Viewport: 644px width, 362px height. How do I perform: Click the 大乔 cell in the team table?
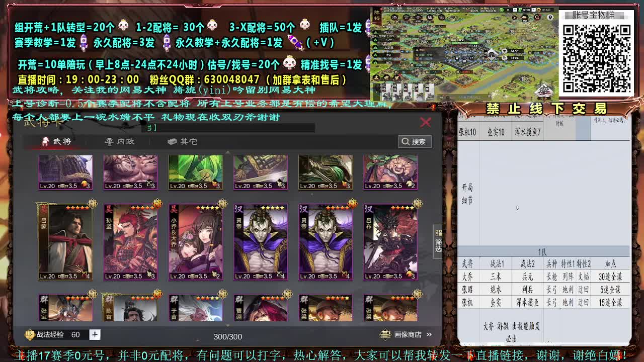[x=467, y=277]
